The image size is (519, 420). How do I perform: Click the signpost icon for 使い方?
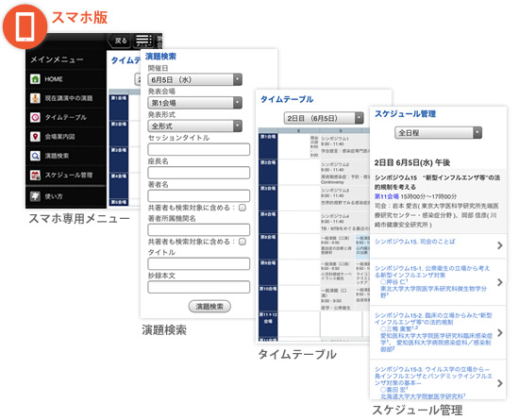pyautogui.click(x=35, y=196)
